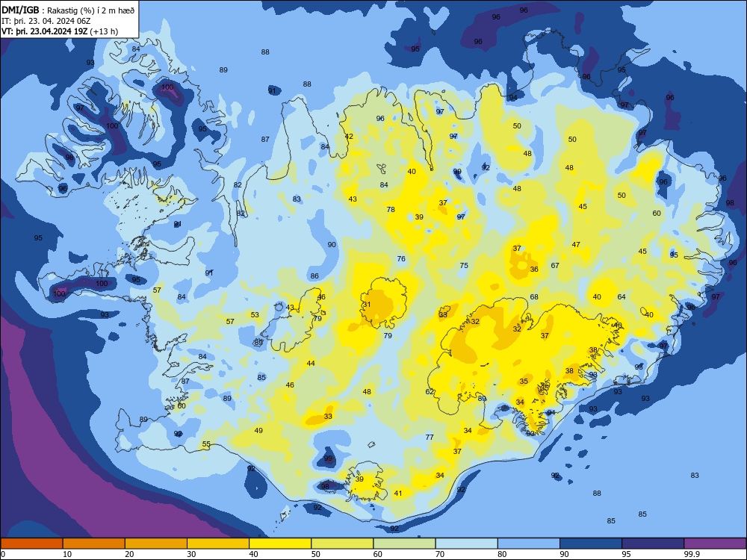Click the map title 'DMI/IGB : Rakastig (%) í 2 m hæð'
This screenshot has height=560, width=747.
tap(68, 10)
